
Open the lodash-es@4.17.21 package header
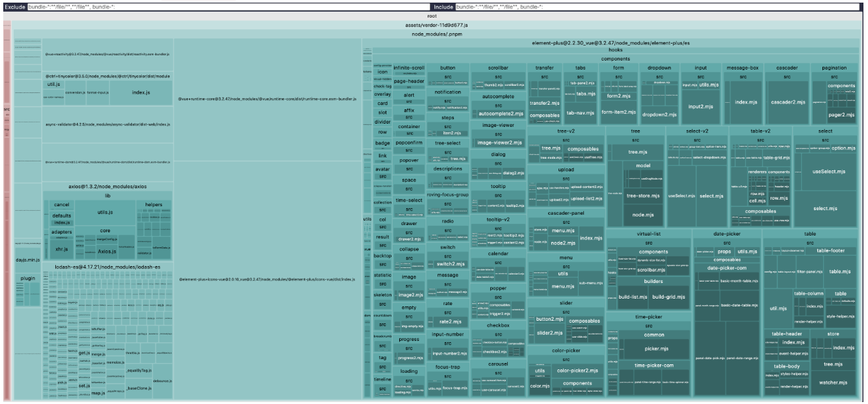[107, 267]
